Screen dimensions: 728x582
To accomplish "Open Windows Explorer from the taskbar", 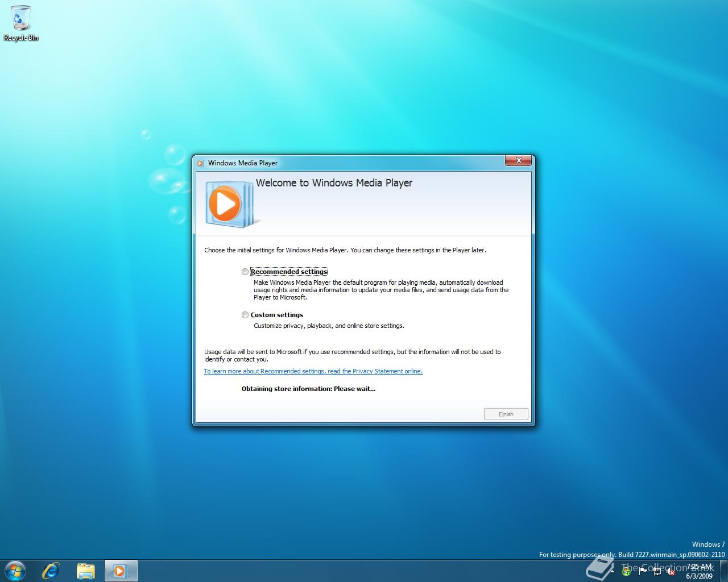I will coord(86,571).
